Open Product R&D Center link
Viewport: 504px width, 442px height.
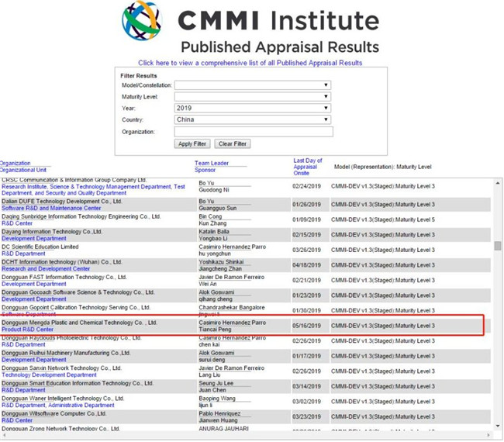27,329
